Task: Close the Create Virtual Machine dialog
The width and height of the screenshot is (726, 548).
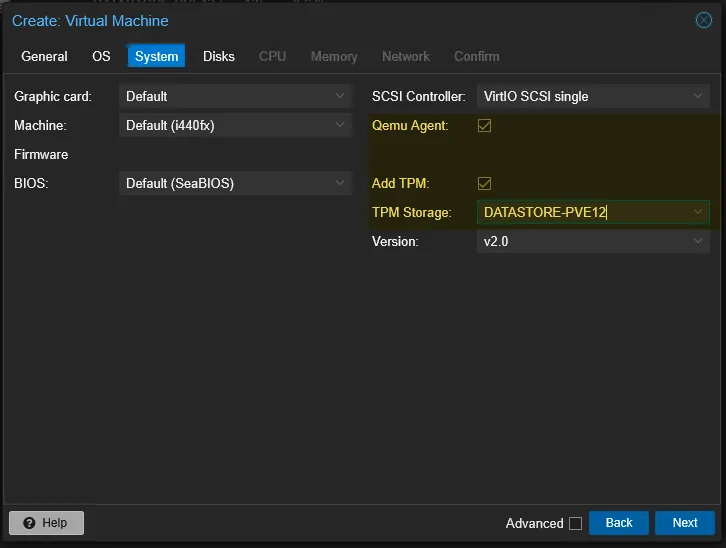Action: point(703,20)
